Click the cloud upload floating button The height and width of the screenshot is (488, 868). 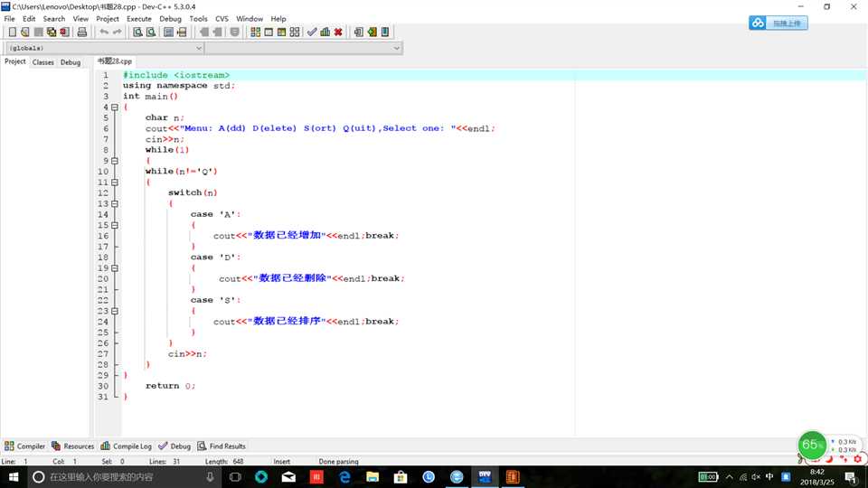(778, 23)
